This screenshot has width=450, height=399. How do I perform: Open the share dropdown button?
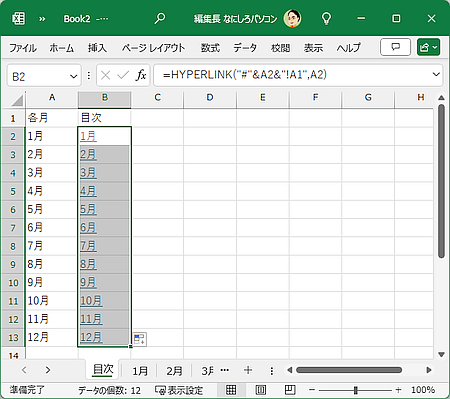[x=428, y=47]
